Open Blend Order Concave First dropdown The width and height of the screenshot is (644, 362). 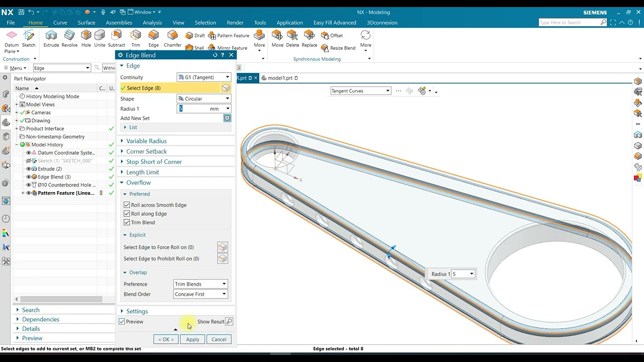point(200,294)
